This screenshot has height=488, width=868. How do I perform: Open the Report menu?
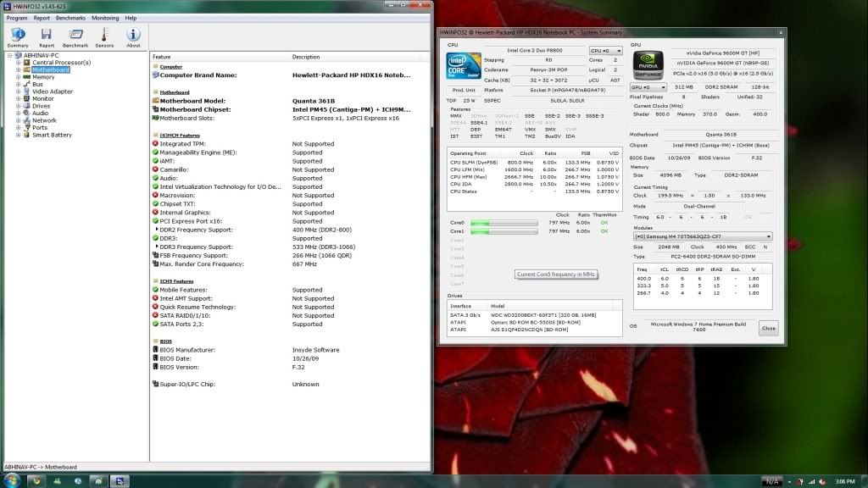pyautogui.click(x=42, y=19)
